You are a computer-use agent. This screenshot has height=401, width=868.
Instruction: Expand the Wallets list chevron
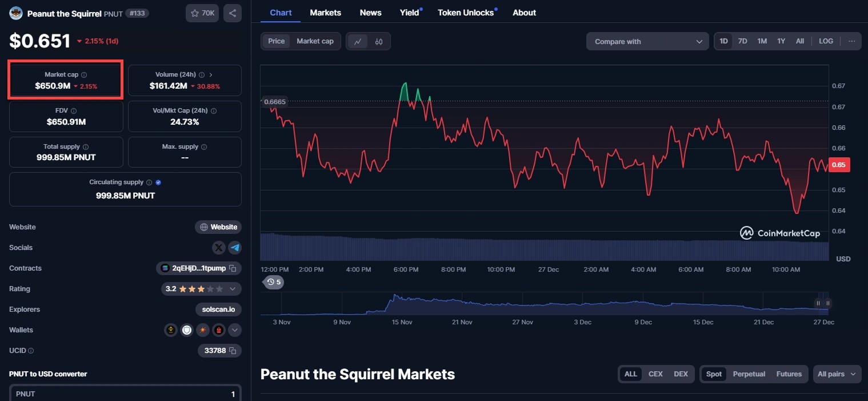click(x=235, y=330)
